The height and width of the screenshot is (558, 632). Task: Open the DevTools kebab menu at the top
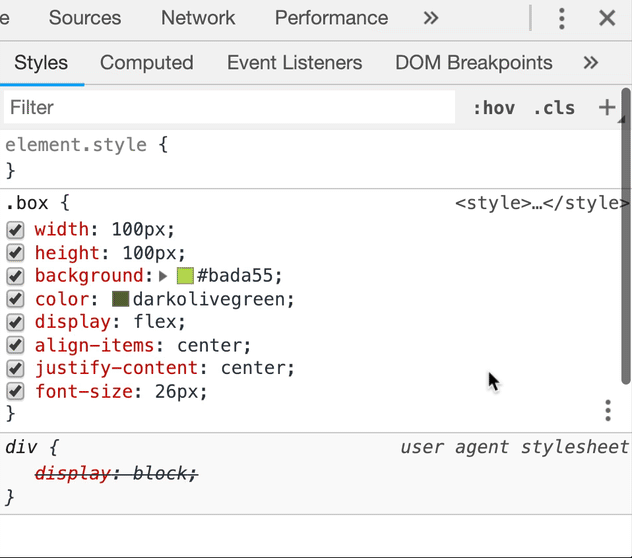click(562, 18)
